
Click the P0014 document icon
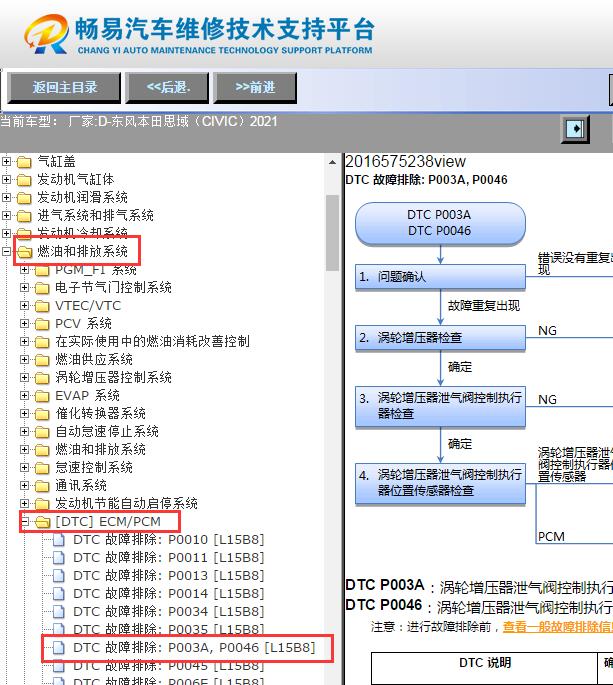[59, 594]
